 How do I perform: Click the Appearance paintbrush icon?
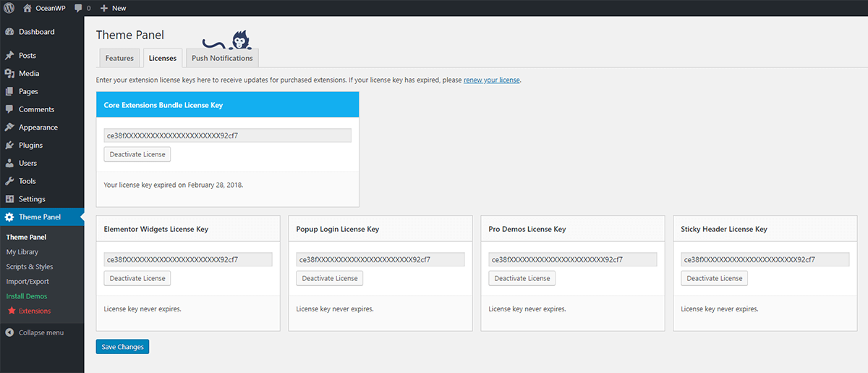coord(9,127)
